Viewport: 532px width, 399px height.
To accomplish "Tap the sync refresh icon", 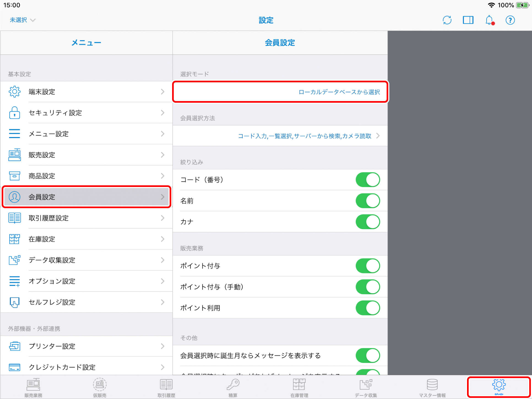I will coord(447,20).
